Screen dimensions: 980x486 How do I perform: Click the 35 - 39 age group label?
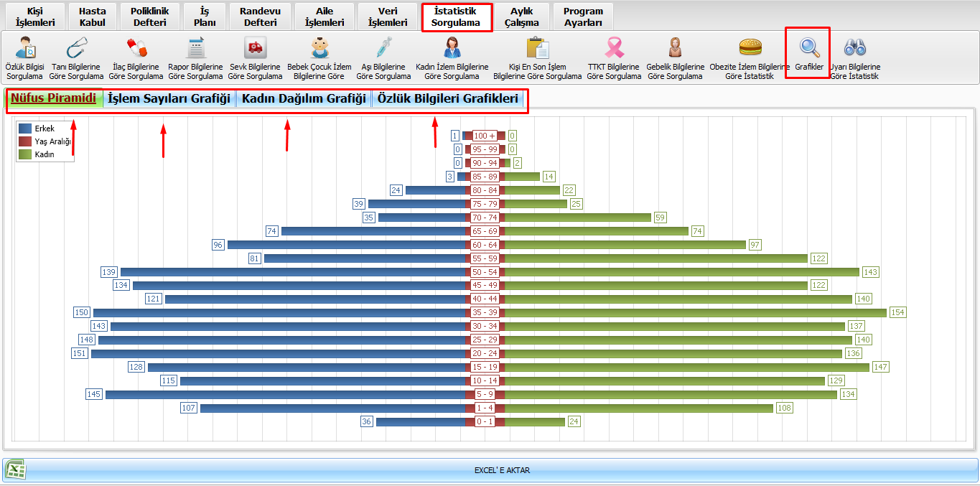click(x=485, y=312)
